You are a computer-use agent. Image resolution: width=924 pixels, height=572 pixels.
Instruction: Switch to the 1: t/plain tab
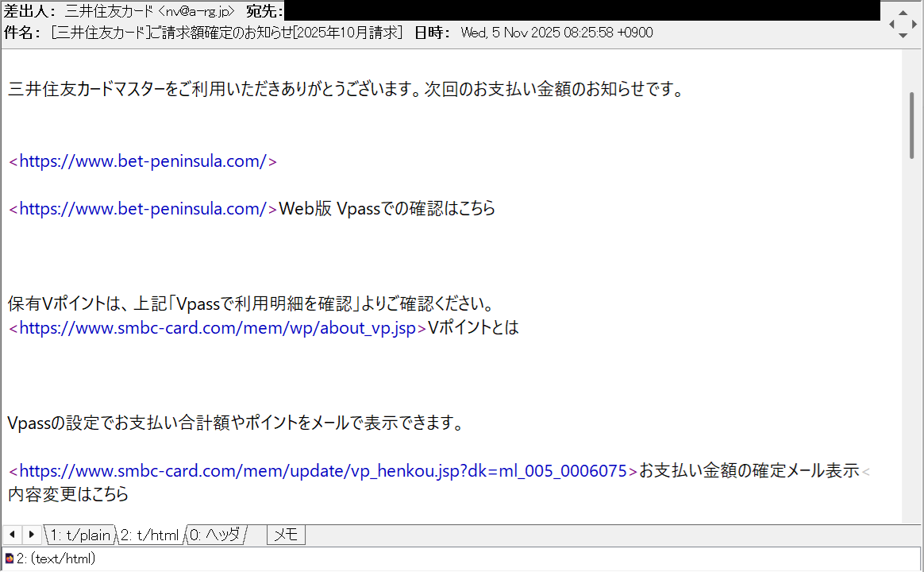79,534
